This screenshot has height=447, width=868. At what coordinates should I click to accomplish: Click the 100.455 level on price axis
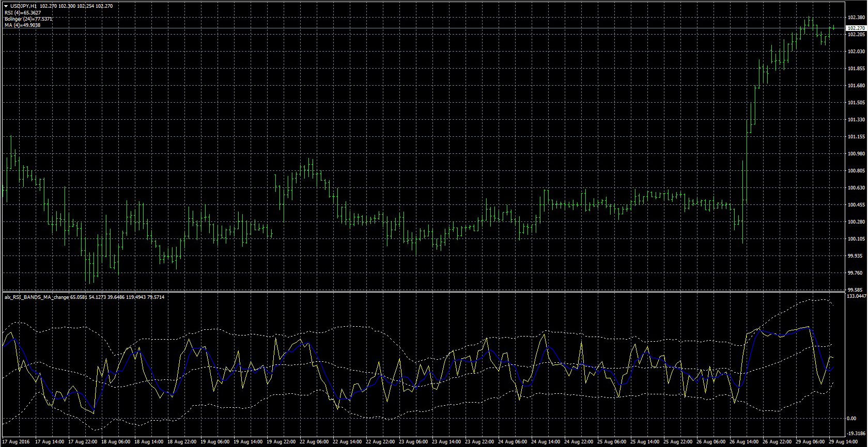[x=856, y=205]
